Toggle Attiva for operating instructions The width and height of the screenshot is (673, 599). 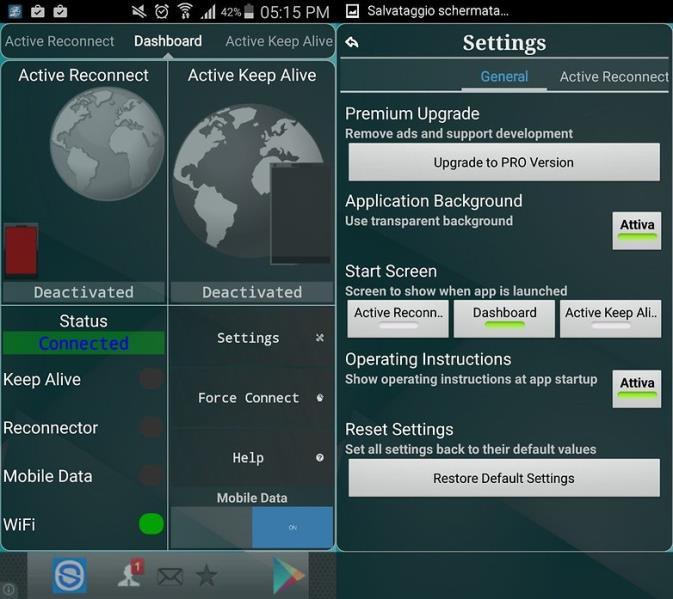click(x=637, y=389)
